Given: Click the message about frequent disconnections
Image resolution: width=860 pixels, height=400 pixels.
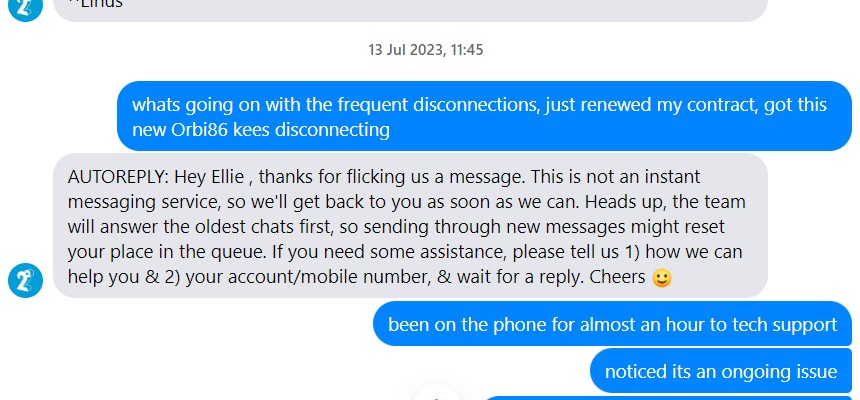Looking at the screenshot, I should pyautogui.click(x=484, y=116).
